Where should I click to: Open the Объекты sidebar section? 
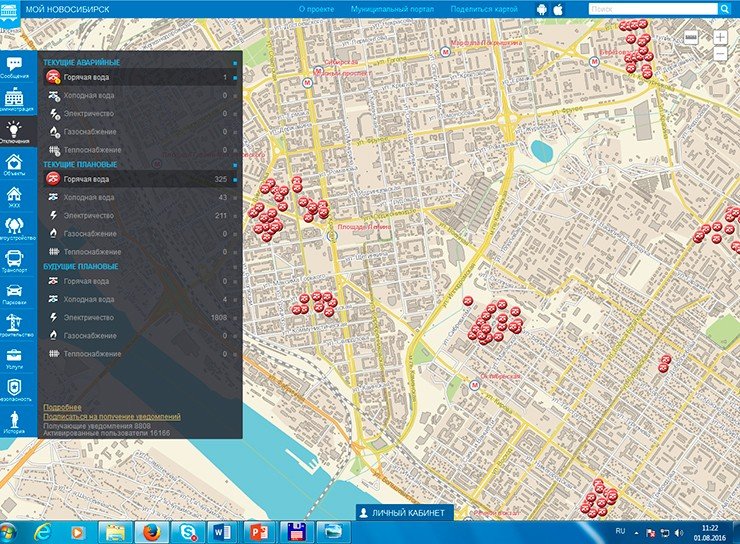(14, 164)
